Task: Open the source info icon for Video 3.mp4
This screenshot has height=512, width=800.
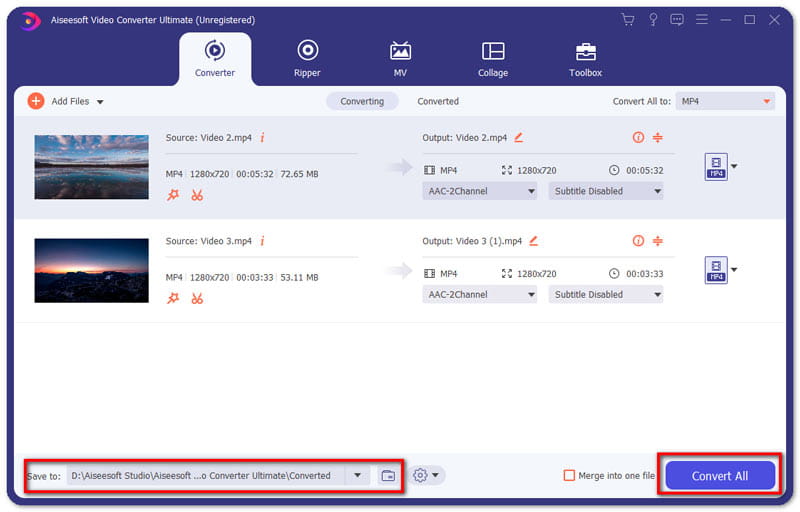Action: [x=262, y=241]
